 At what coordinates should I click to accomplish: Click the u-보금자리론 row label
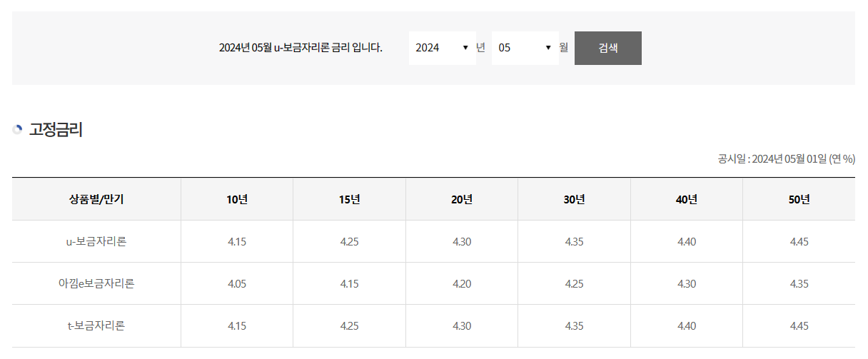(x=96, y=242)
